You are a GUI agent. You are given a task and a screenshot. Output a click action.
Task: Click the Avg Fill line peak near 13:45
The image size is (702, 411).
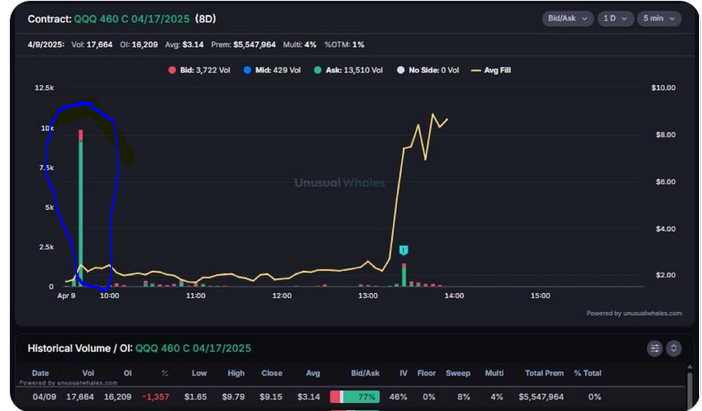432,115
